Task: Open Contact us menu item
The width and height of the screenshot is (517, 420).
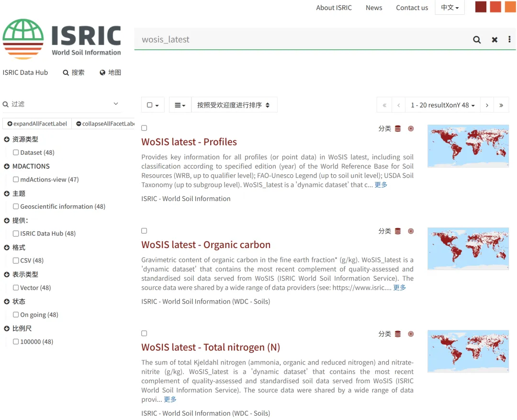Action: point(412,8)
